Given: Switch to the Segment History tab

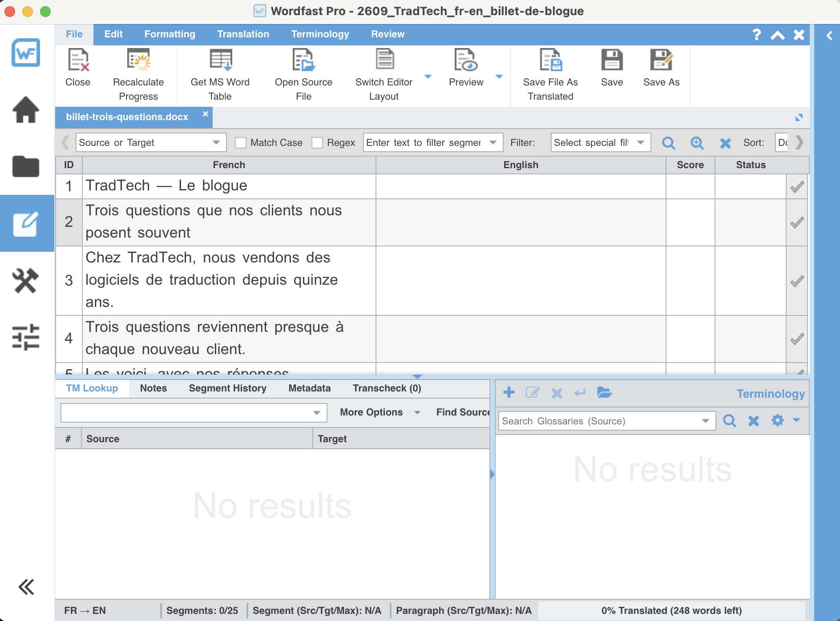Looking at the screenshot, I should point(228,388).
